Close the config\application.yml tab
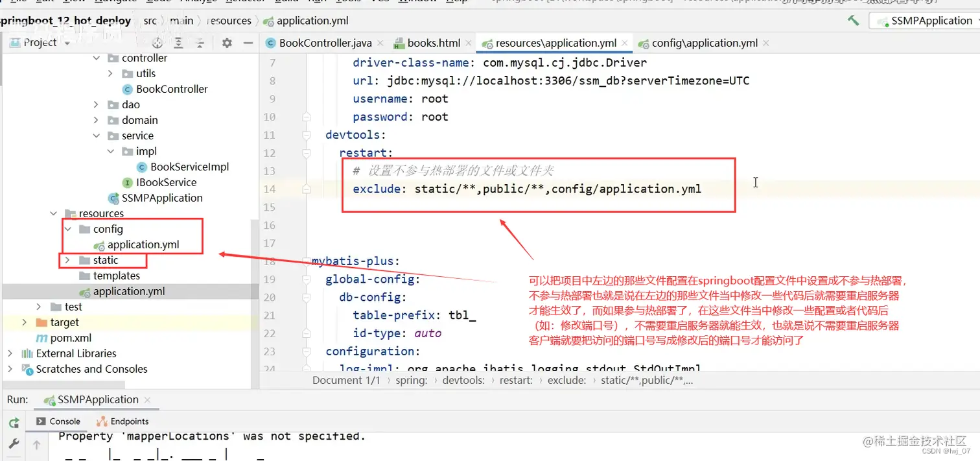This screenshot has height=461, width=980. pos(766,43)
